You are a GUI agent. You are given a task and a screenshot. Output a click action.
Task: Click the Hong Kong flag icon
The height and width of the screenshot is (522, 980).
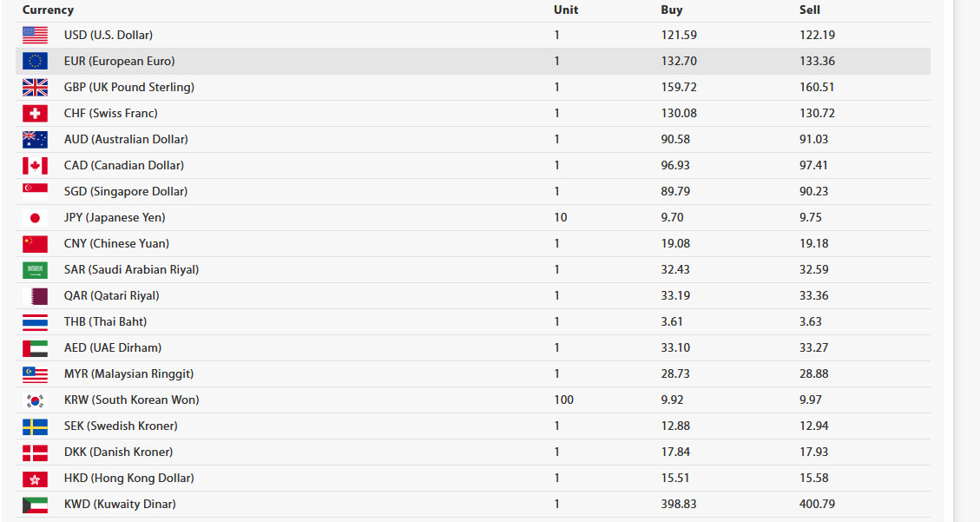(35, 479)
